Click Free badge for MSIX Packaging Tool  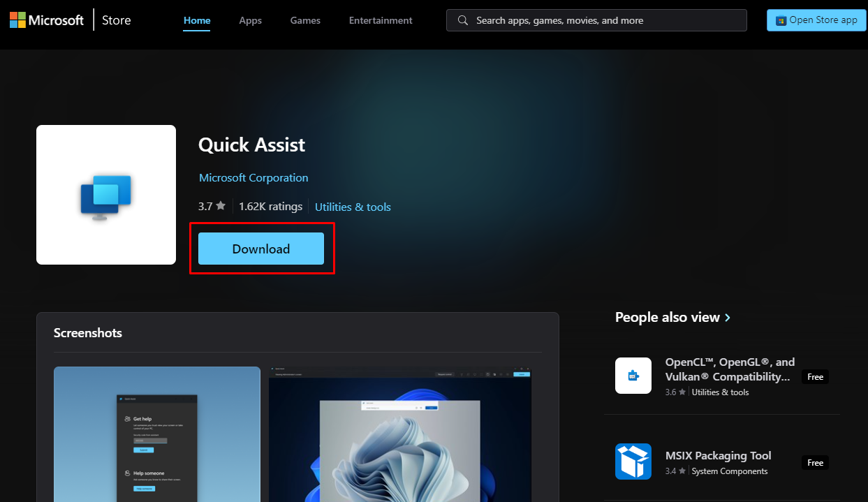coord(816,462)
